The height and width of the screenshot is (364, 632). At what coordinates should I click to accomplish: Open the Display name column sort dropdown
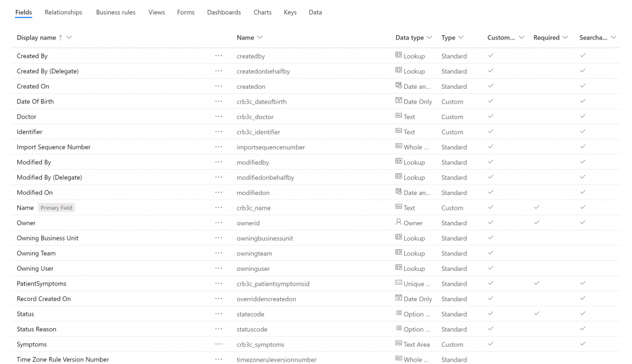(69, 38)
